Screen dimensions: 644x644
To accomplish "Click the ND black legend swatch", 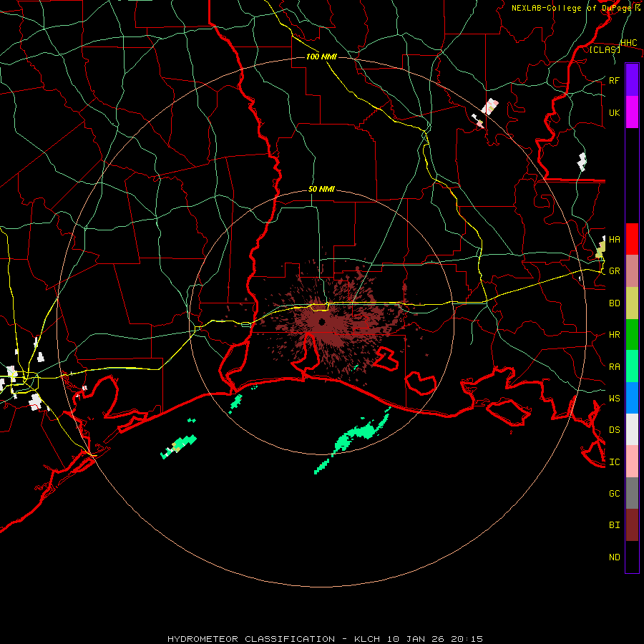I will [x=632, y=557].
